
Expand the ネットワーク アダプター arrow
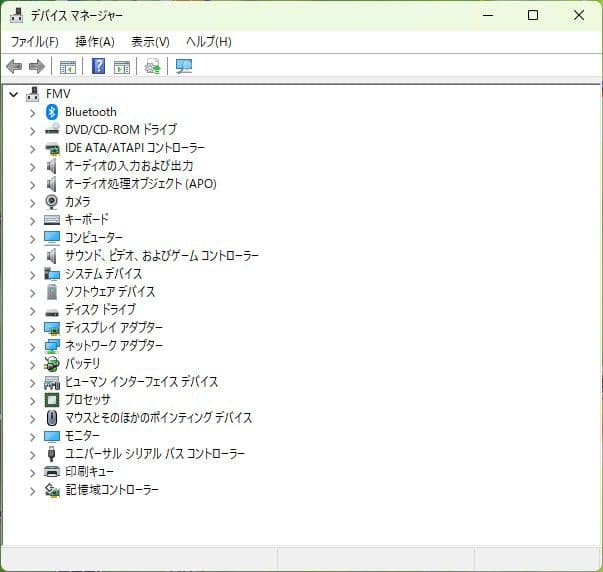pos(33,347)
